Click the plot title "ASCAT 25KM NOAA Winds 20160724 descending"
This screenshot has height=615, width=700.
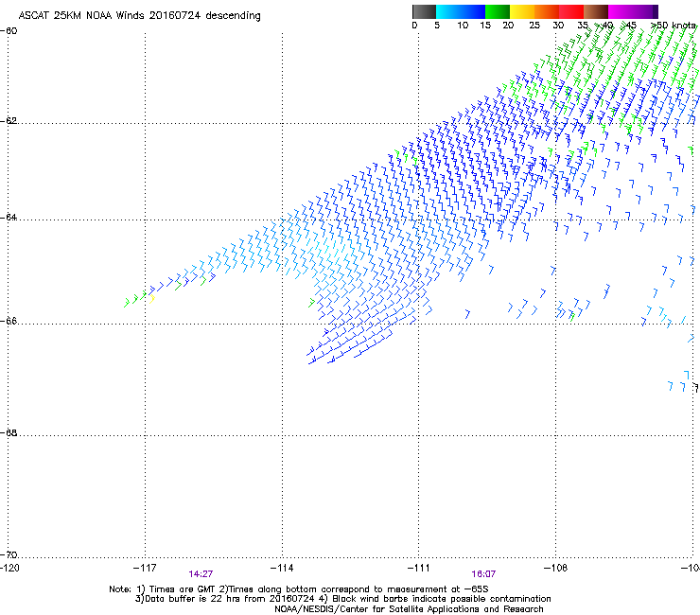[139, 16]
